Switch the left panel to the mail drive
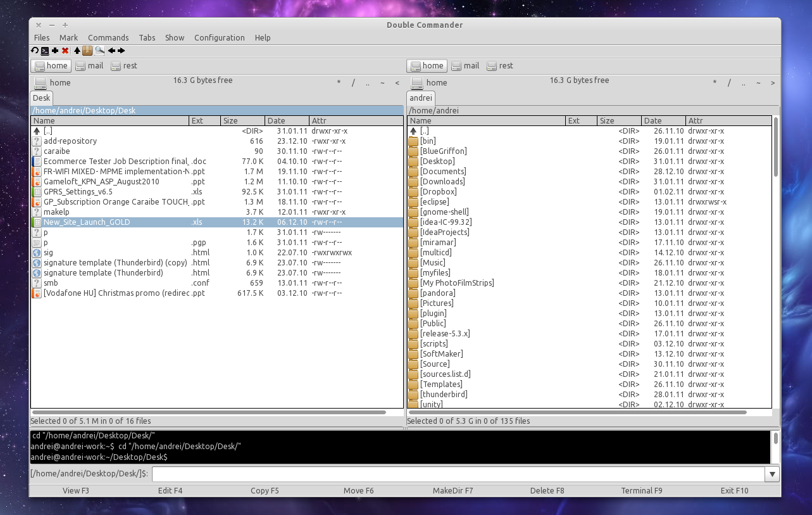812x515 pixels. [89, 66]
